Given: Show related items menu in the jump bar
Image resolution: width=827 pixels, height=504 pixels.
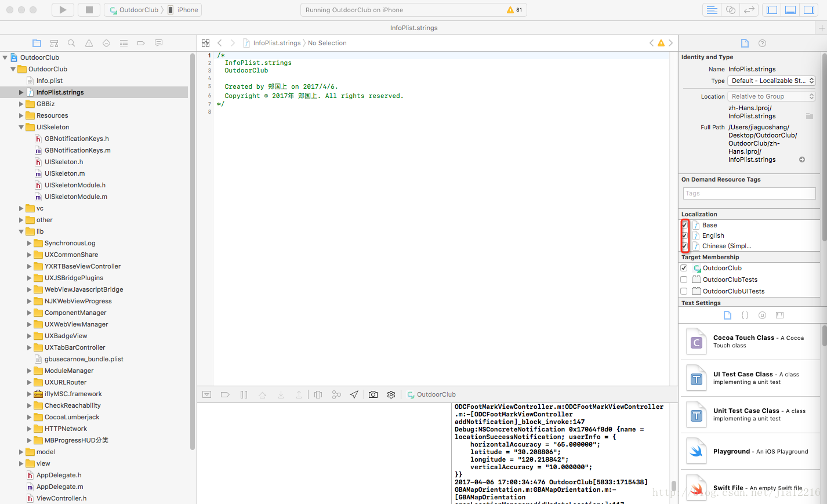Looking at the screenshot, I should click(205, 43).
